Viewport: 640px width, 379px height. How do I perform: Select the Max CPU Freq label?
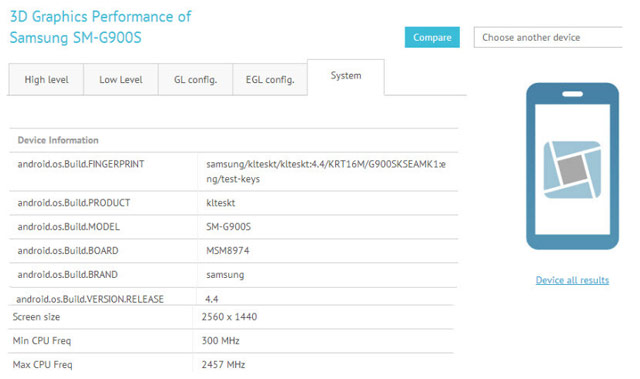42,365
